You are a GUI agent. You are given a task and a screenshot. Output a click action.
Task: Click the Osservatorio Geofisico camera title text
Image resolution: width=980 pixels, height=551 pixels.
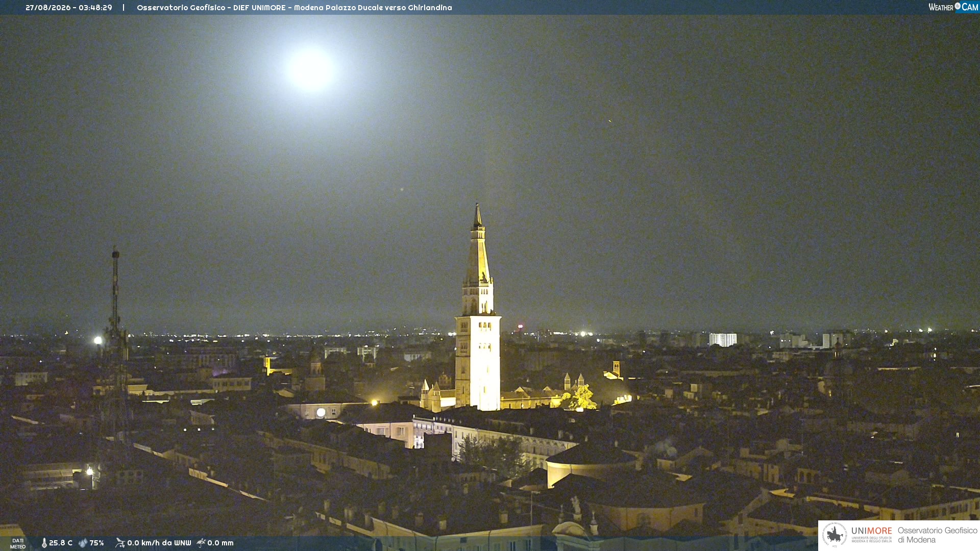[x=295, y=8]
